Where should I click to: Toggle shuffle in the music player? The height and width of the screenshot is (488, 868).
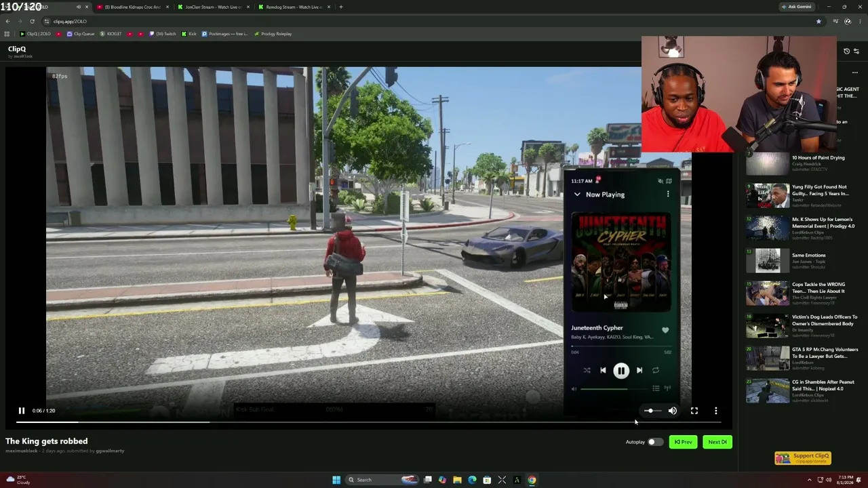[587, 371]
